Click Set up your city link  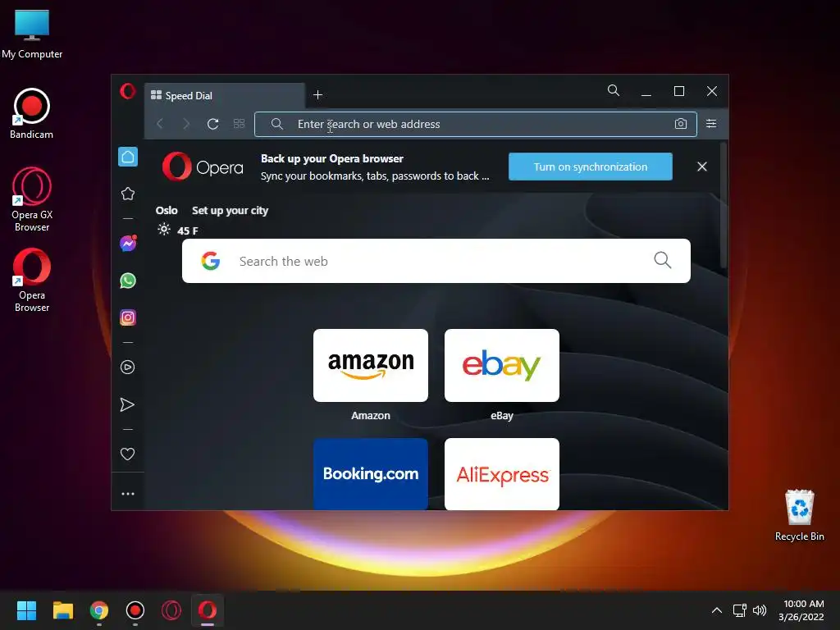pyautogui.click(x=230, y=211)
